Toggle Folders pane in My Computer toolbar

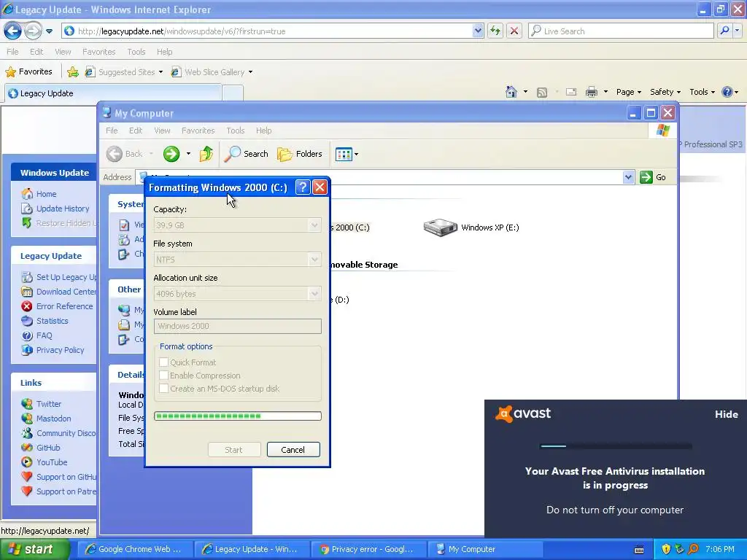tap(300, 154)
